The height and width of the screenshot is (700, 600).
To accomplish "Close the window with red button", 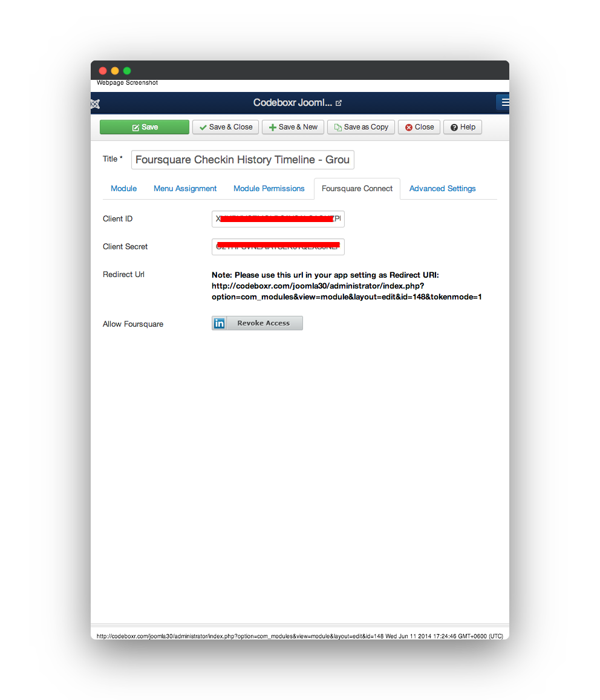I will (103, 71).
